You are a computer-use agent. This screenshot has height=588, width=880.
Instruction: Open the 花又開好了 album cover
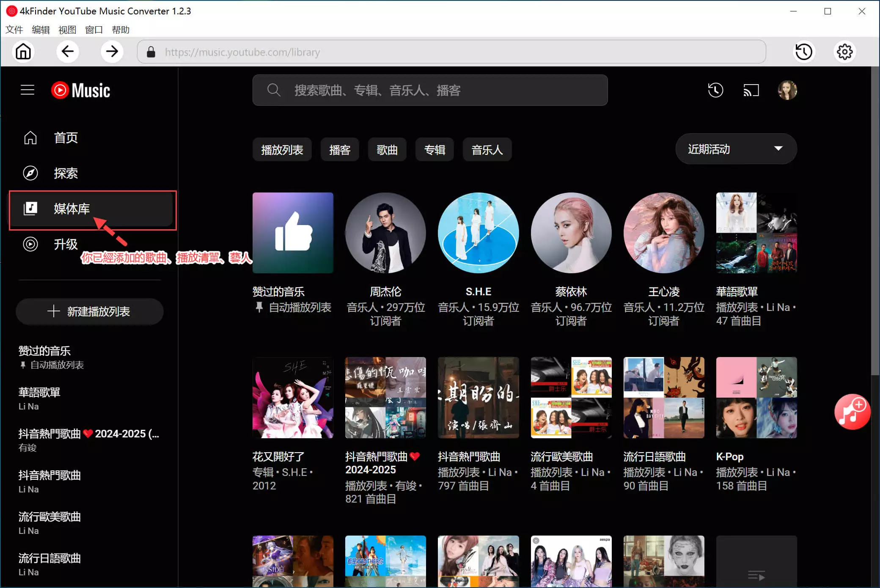point(293,398)
